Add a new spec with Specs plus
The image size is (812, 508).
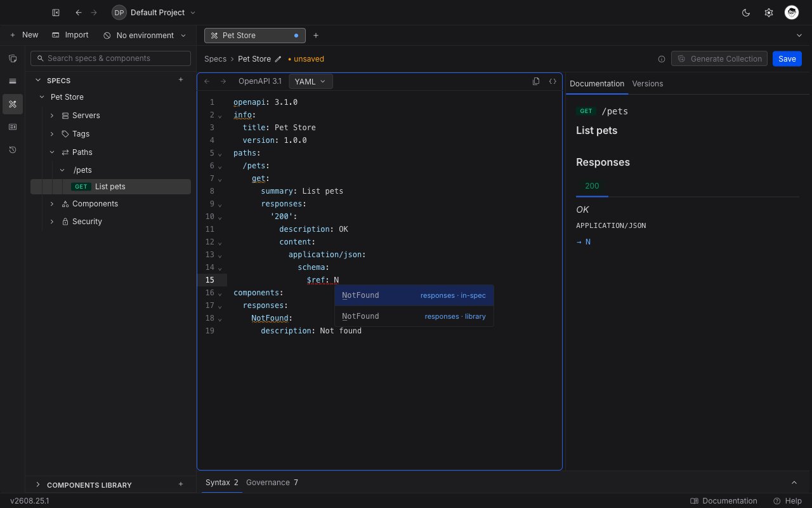tap(181, 80)
